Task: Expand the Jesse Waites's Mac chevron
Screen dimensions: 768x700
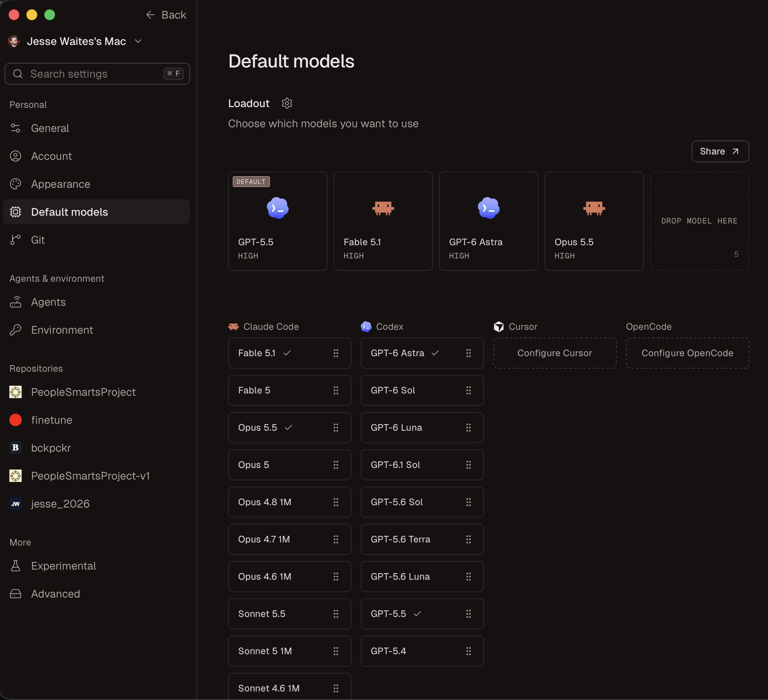Action: click(138, 41)
